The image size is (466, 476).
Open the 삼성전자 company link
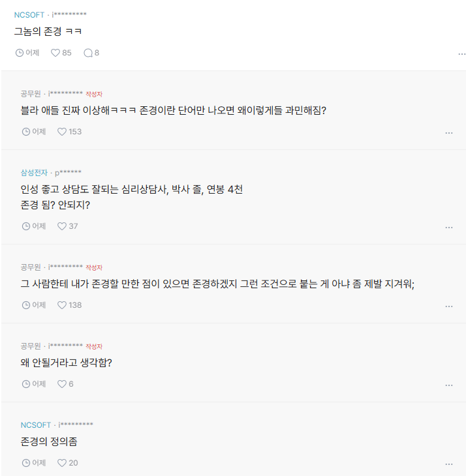point(34,173)
